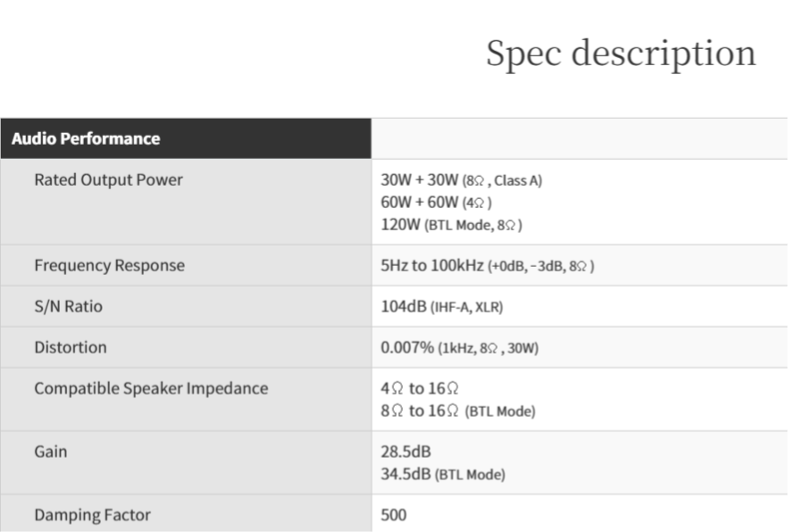Click the S/N Ratio label

pyautogui.click(x=68, y=306)
